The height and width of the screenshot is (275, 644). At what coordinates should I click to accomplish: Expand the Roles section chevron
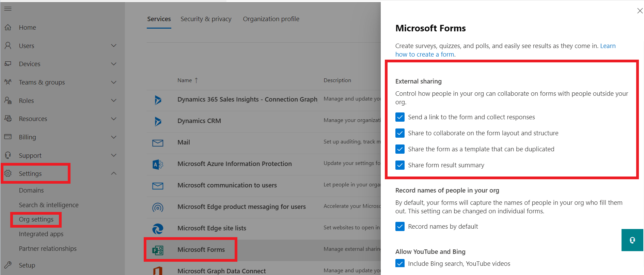(x=114, y=101)
